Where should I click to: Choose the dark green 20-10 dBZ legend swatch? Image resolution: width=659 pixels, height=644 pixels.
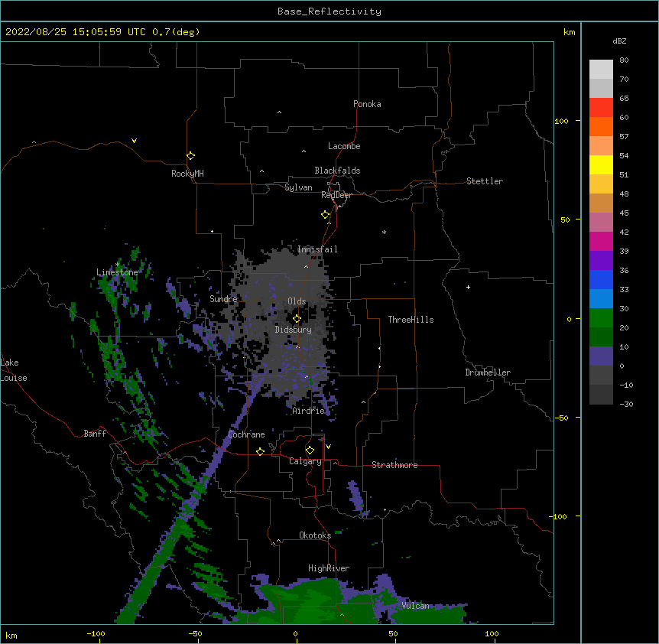601,337
